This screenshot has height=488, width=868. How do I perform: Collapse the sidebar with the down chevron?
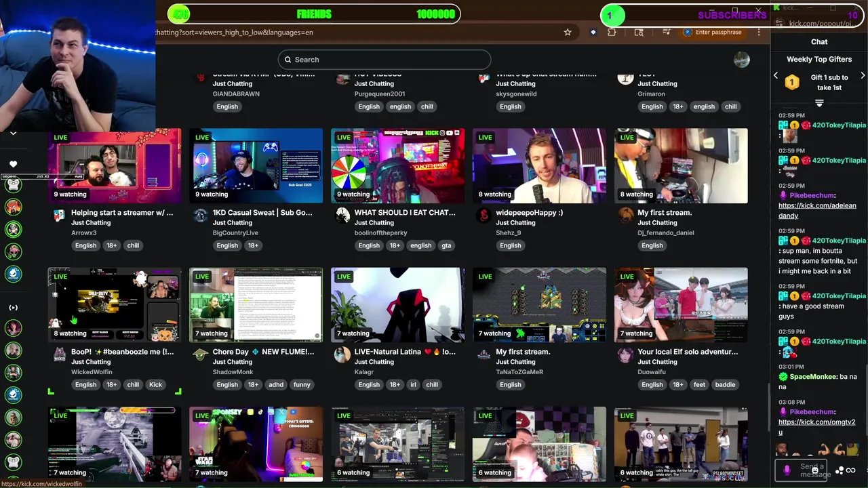coord(13,134)
